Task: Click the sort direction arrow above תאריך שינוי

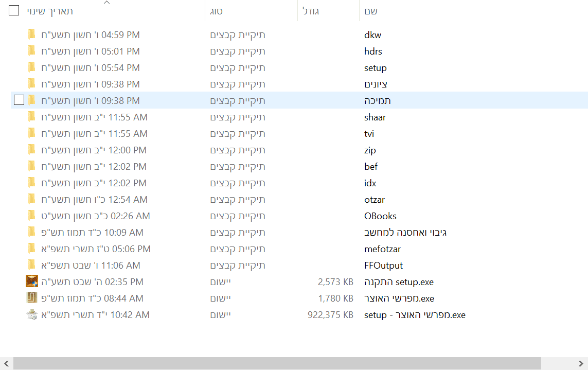Action: [x=107, y=3]
